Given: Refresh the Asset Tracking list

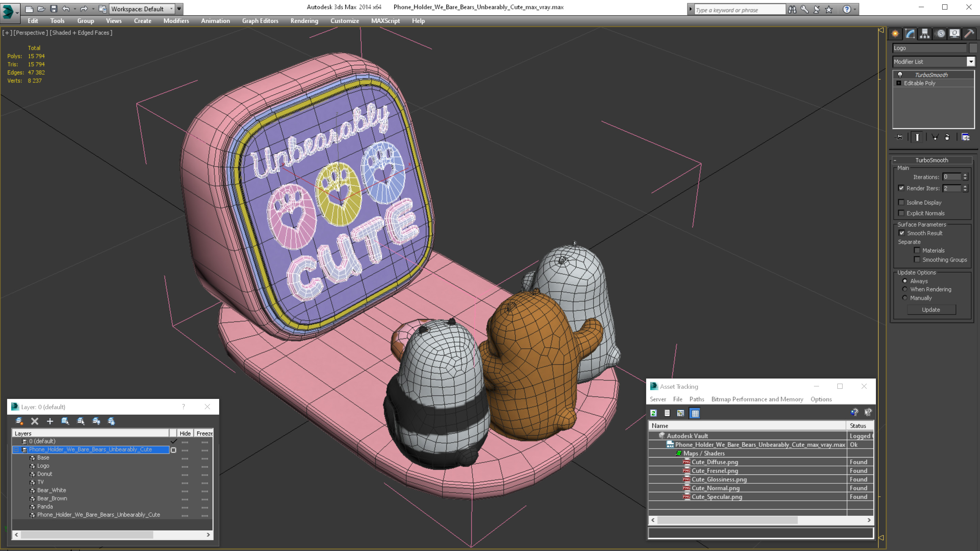Looking at the screenshot, I should [654, 413].
